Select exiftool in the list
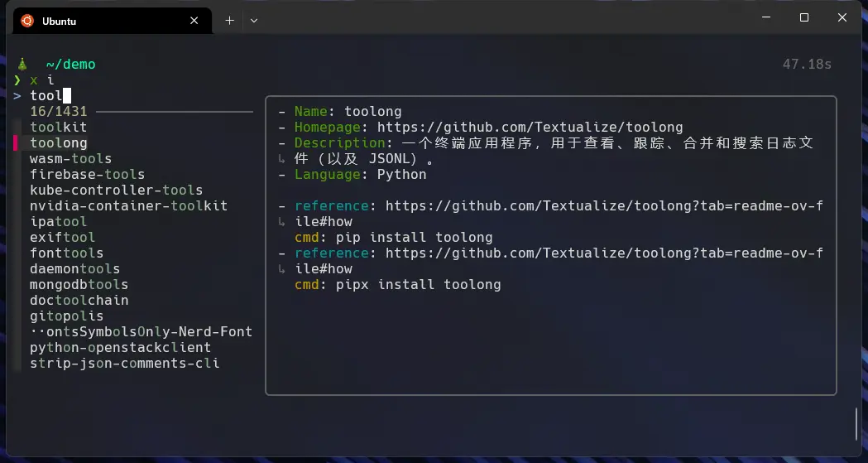Screen dimensions: 868x463 tap(63, 237)
